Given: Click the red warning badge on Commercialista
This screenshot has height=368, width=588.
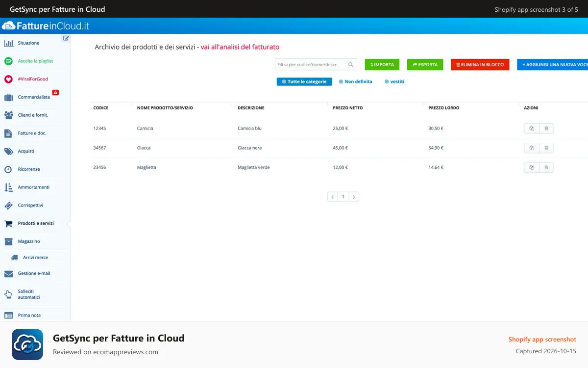Looking at the screenshot, I should pos(55,92).
